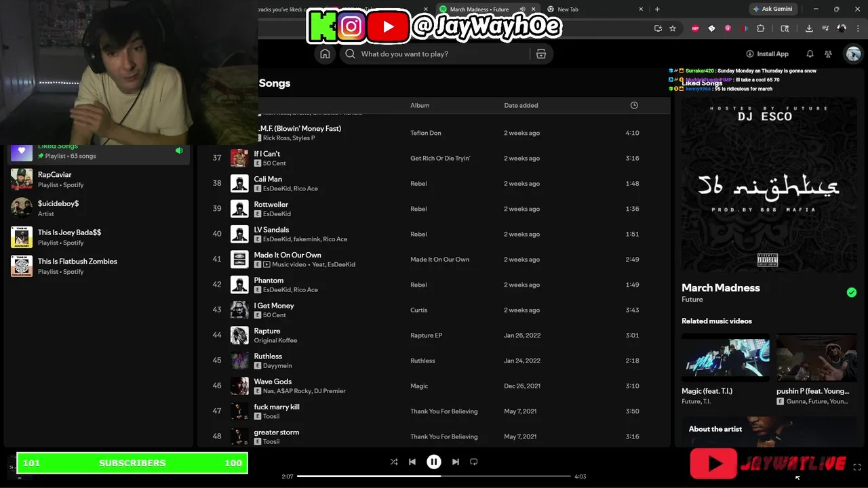Play the pushin P music video thumbnail
The height and width of the screenshot is (488, 868).
pyautogui.click(x=816, y=357)
